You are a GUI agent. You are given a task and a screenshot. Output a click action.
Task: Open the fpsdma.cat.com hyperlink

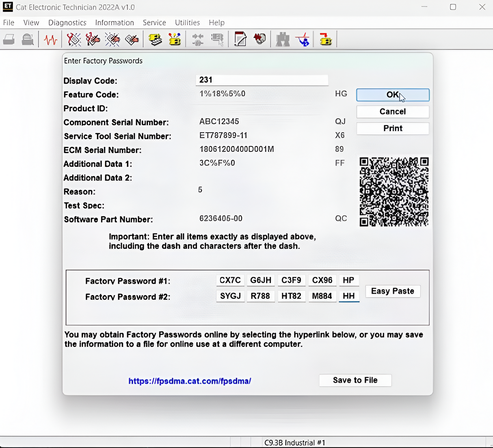pyautogui.click(x=190, y=381)
